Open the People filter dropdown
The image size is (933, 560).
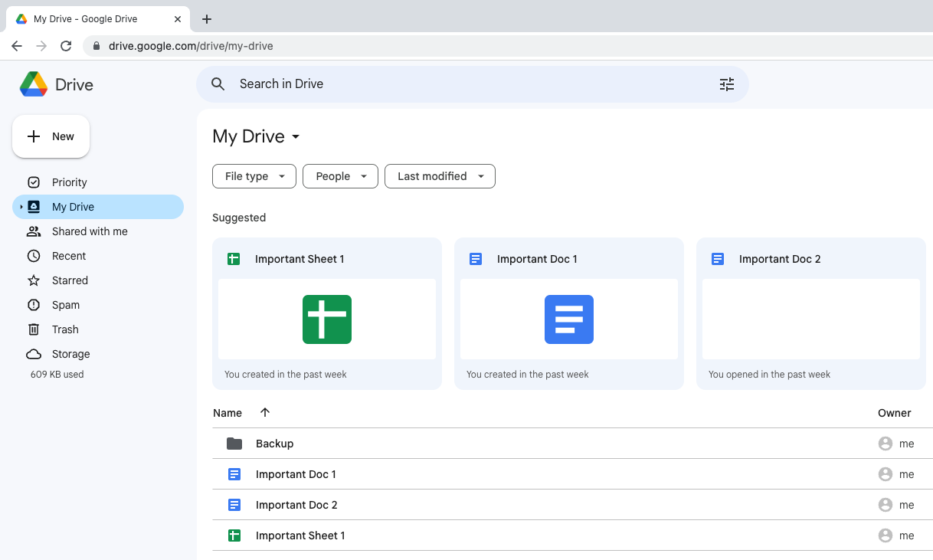point(341,176)
